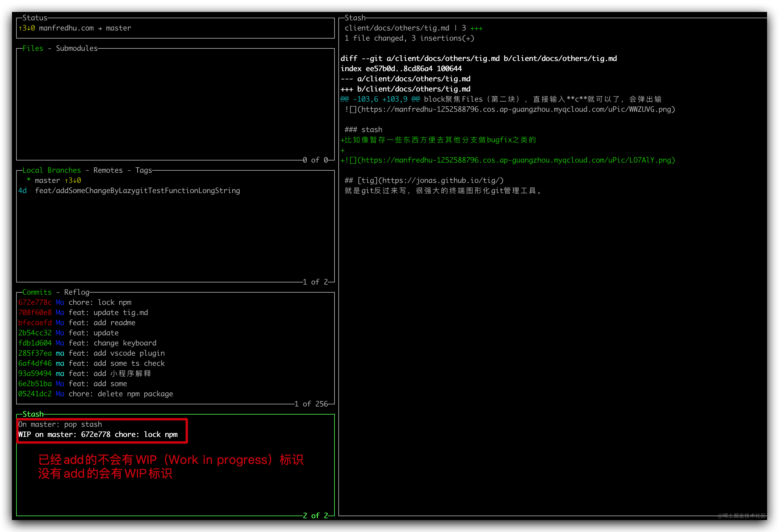Viewport: 779px width, 532px height.
Task: Click the jonas.github.io/tig link
Action: click(442, 181)
